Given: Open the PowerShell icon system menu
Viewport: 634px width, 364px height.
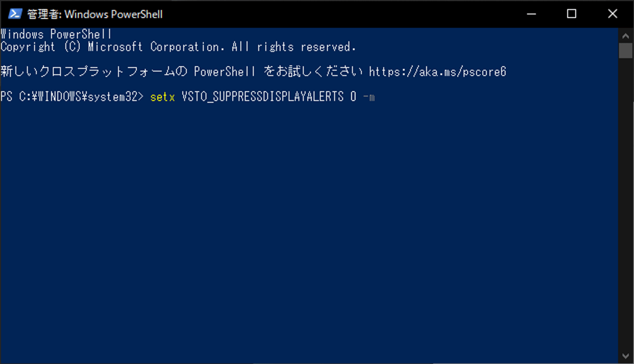Looking at the screenshot, I should (15, 14).
